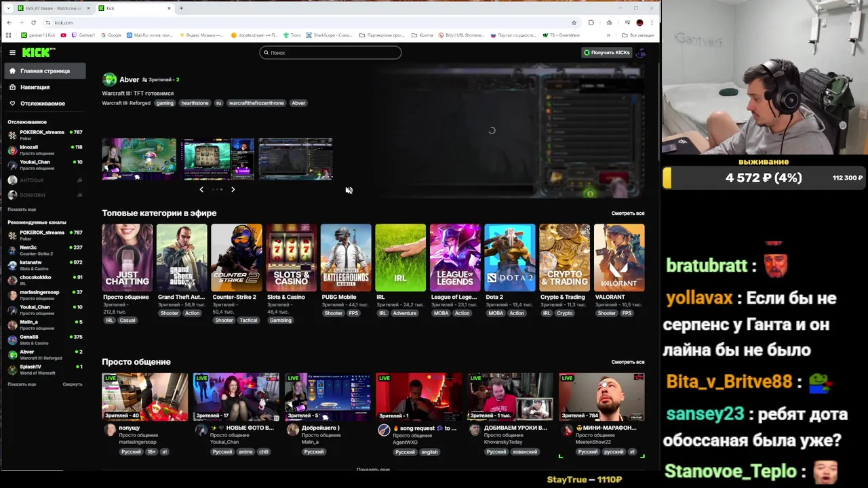Open the VALORANT category thumbnail

coord(619,258)
